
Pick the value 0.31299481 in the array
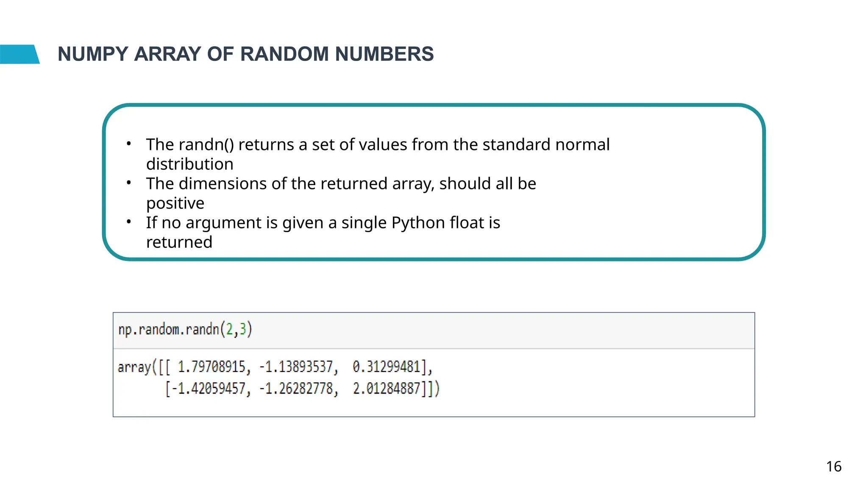[386, 367]
